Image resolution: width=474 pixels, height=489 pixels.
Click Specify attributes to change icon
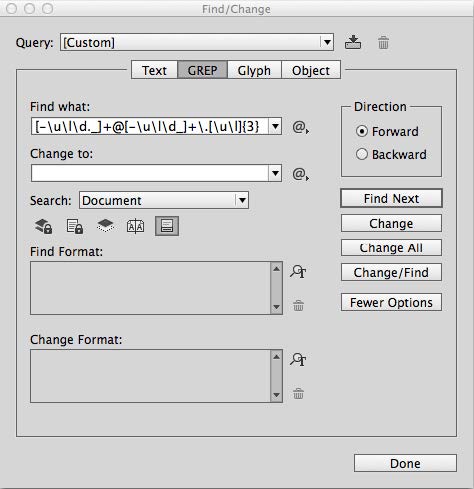pyautogui.click(x=298, y=360)
